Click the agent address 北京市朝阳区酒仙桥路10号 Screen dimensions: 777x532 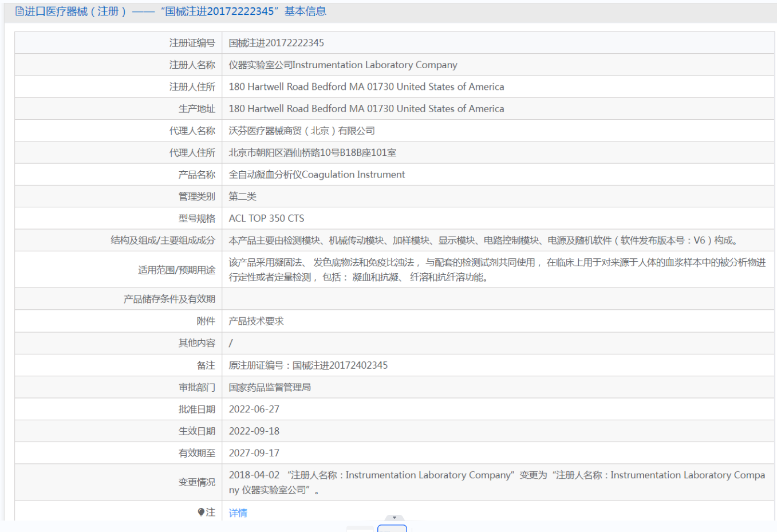(x=312, y=153)
